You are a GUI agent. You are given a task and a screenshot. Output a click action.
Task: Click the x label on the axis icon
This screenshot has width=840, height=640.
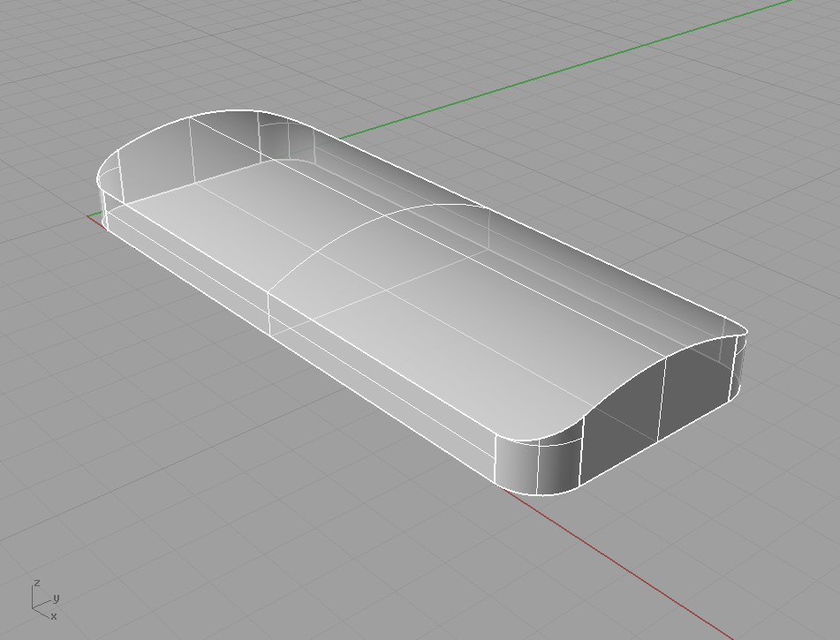tap(54, 615)
